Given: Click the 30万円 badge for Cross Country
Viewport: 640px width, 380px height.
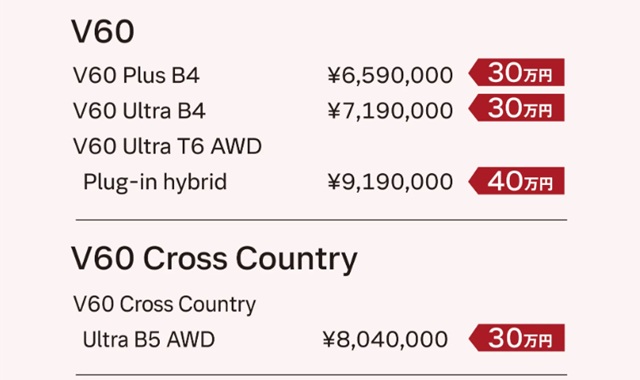Looking at the screenshot, I should [x=517, y=338].
